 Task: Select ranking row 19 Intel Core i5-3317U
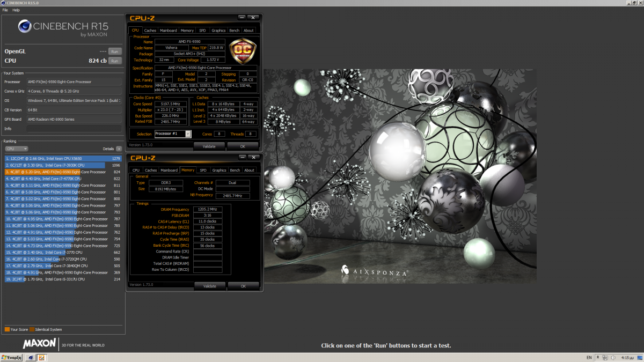click(x=63, y=279)
